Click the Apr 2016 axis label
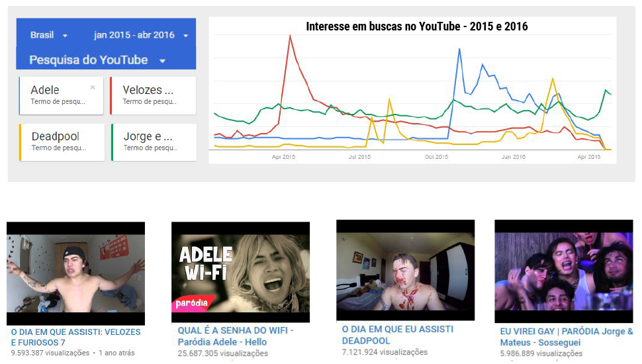Image resolution: width=642 pixels, height=364 pixels. (x=589, y=157)
